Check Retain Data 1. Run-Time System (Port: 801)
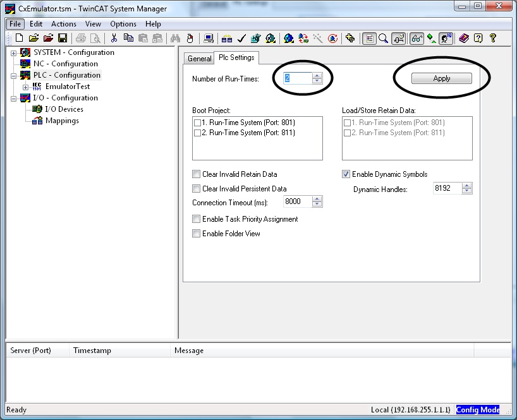517x420 pixels. pos(347,123)
